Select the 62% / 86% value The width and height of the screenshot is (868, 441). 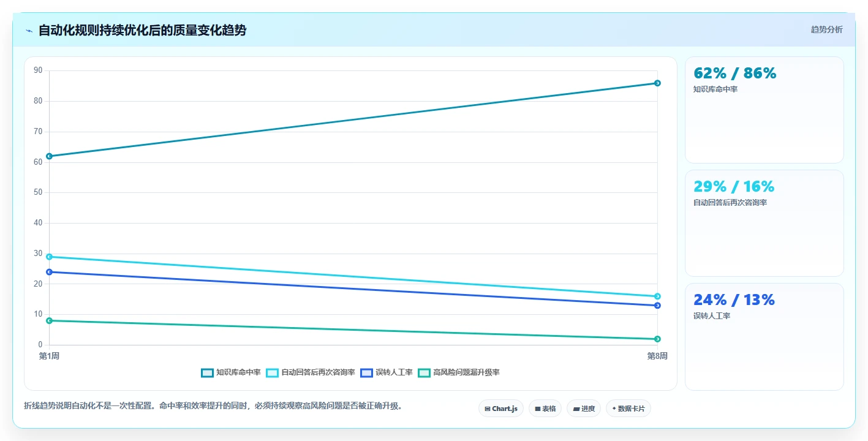(734, 73)
